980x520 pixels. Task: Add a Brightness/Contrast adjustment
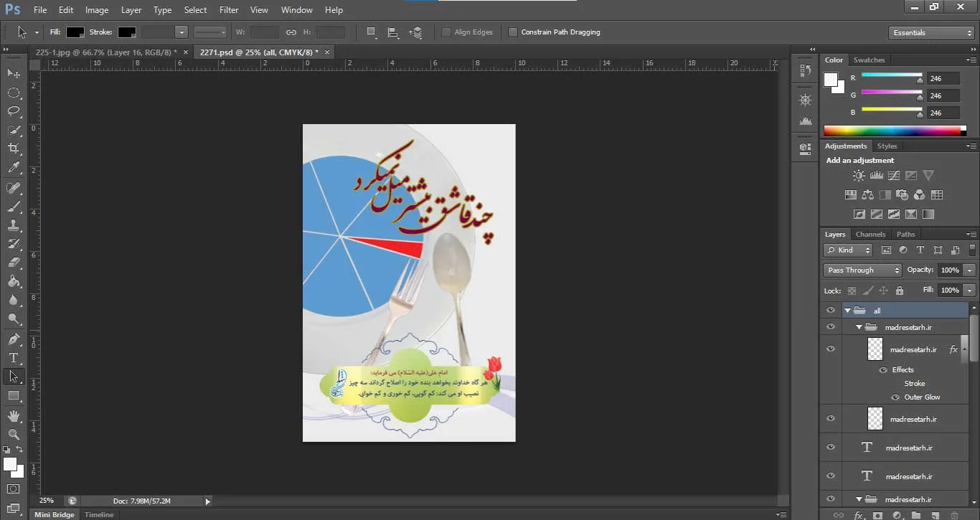(859, 175)
